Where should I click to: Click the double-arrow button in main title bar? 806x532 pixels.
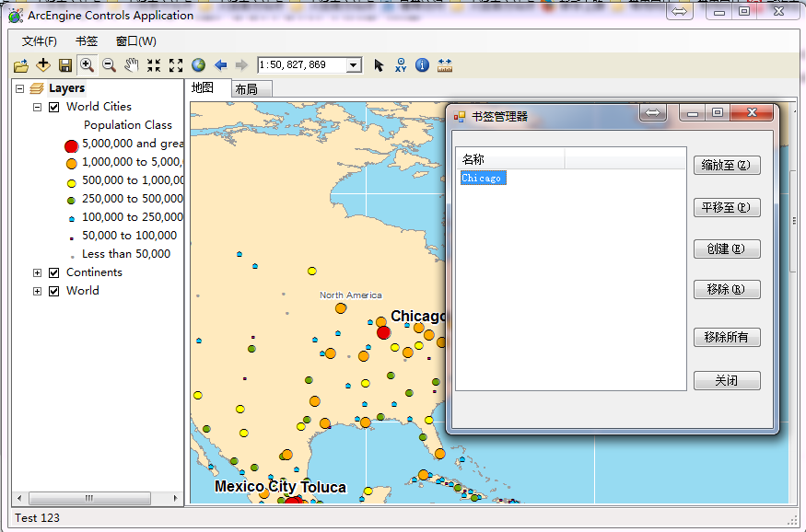679,11
